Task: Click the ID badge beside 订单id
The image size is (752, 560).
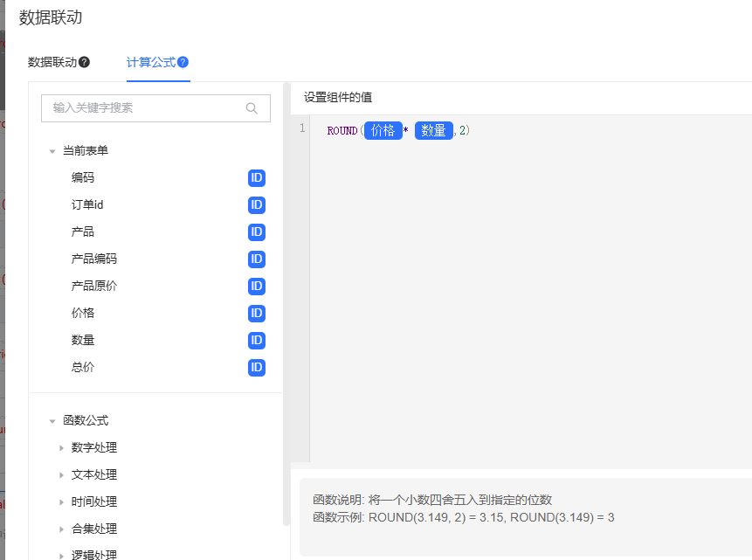Action: [257, 205]
